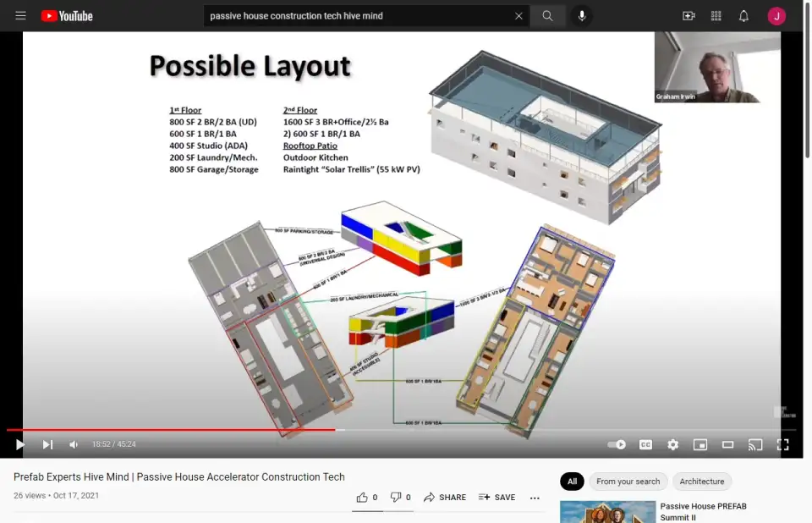The height and width of the screenshot is (523, 812).
Task: Seek on the red video progress bar
Action: pyautogui.click(x=169, y=430)
